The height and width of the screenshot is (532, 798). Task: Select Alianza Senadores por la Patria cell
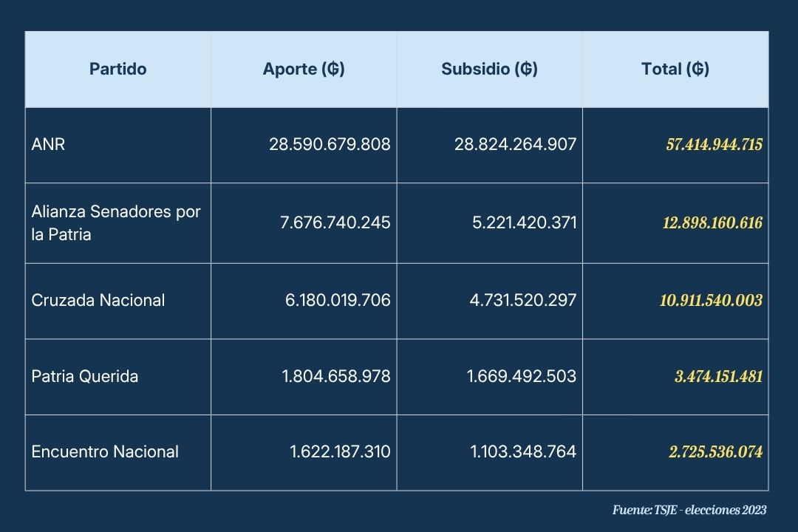click(x=116, y=223)
